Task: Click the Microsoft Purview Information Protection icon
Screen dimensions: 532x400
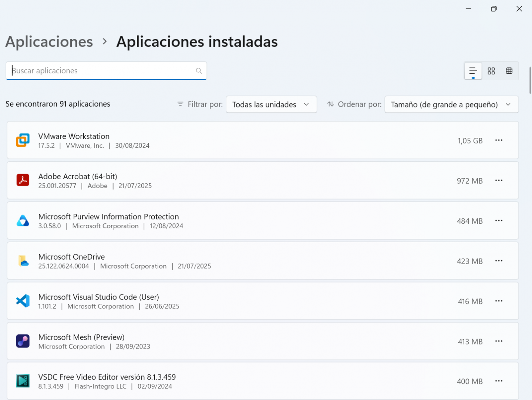Action: pos(23,220)
